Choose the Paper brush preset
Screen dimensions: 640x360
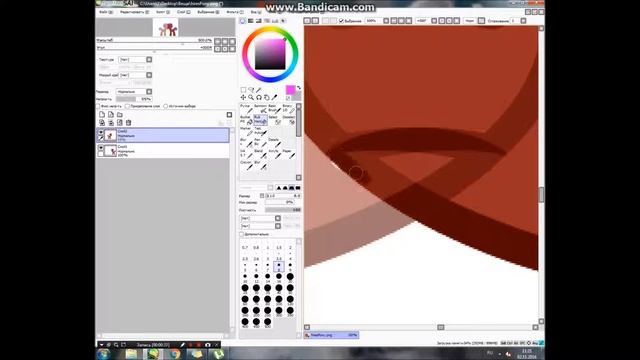[x=289, y=154]
